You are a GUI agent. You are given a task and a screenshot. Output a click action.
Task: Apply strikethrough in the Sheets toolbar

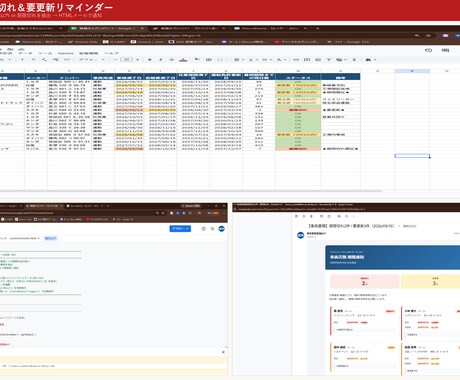click(x=172, y=60)
